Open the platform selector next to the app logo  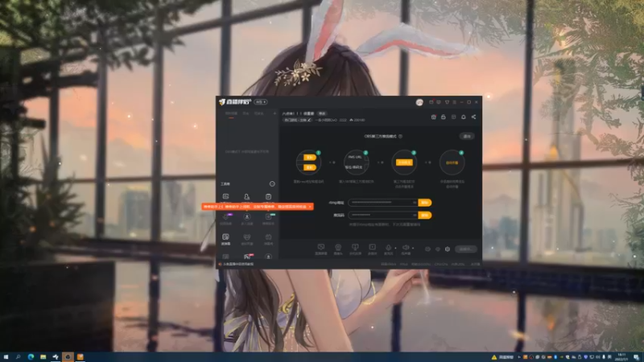click(x=261, y=102)
